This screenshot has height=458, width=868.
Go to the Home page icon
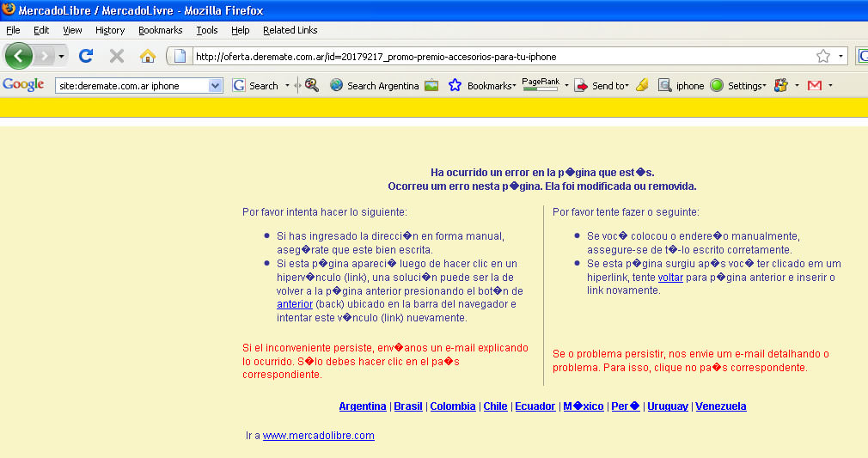[147, 55]
